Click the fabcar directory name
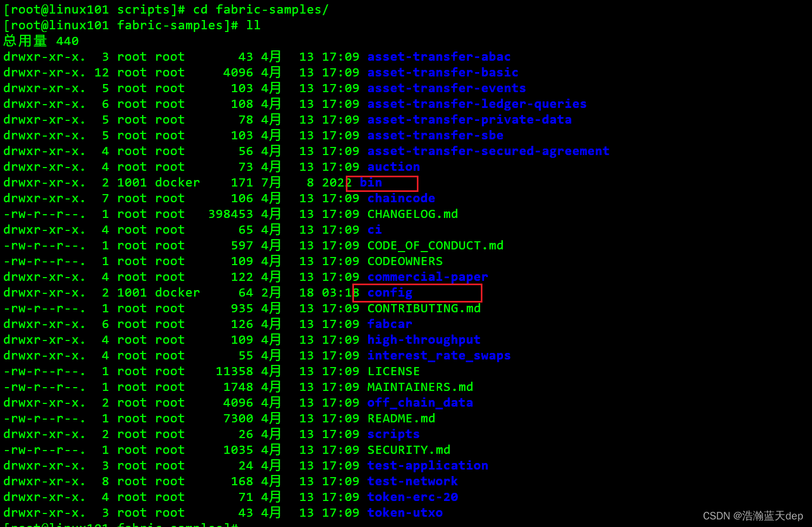 pyautogui.click(x=390, y=324)
